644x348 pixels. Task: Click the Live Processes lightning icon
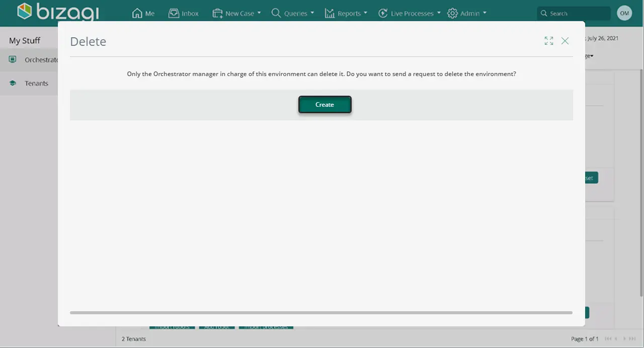pos(383,13)
